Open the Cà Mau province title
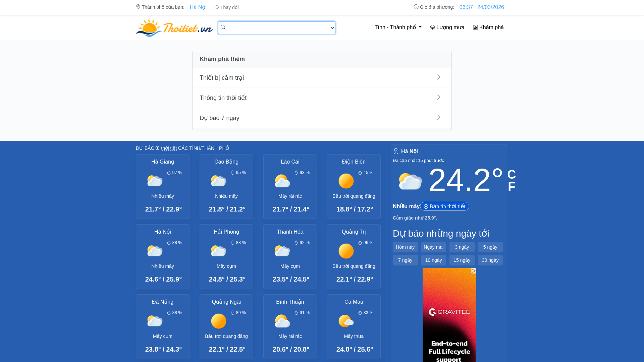Viewport: 644px width, 362px height. coord(354,302)
